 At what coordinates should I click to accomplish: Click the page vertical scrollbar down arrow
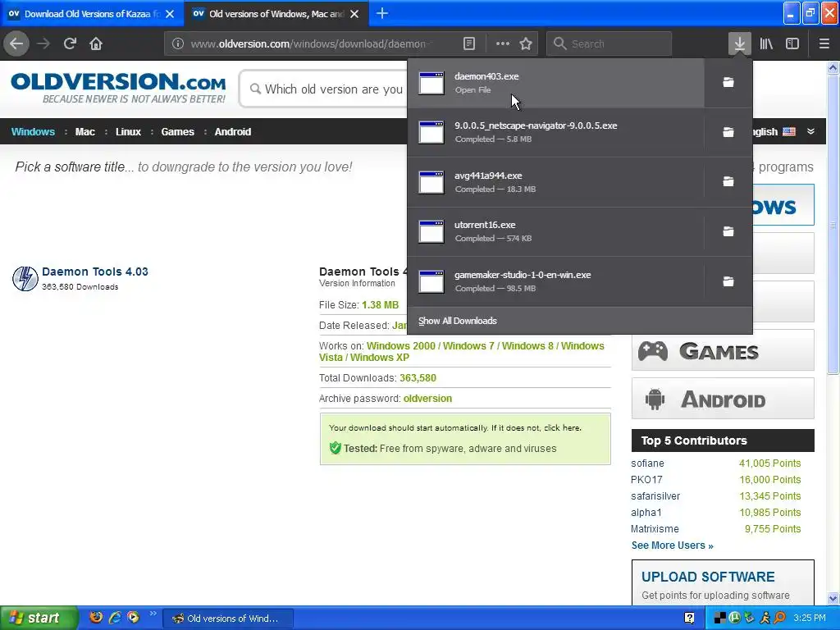pyautogui.click(x=833, y=598)
